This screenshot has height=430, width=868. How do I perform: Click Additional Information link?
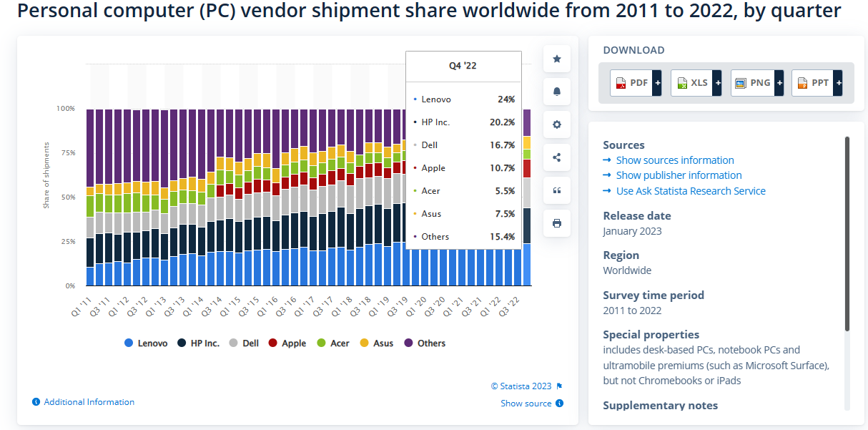[89, 402]
